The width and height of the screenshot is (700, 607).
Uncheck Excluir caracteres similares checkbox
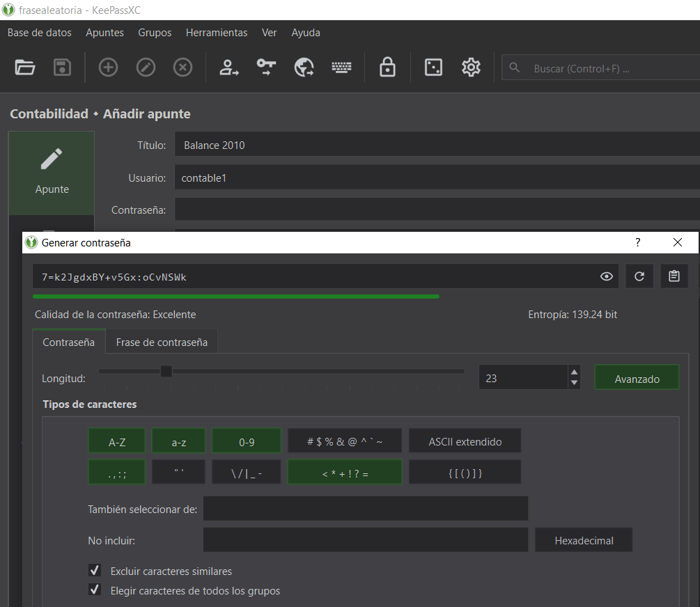(95, 571)
